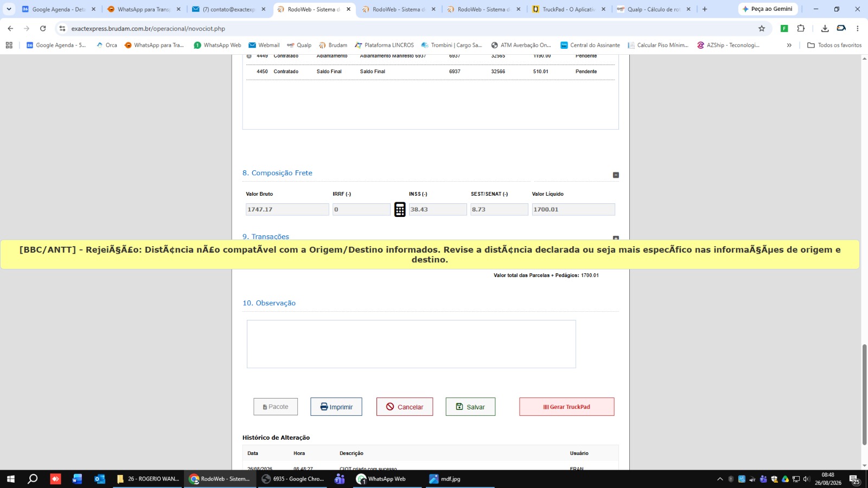The height and width of the screenshot is (488, 868).
Task: Open the red AnyDesk taskbar icon
Action: point(55,479)
